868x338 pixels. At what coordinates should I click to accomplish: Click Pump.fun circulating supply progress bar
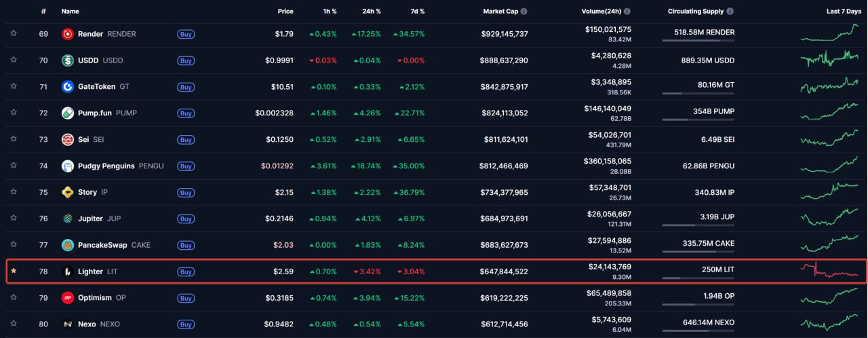click(698, 119)
